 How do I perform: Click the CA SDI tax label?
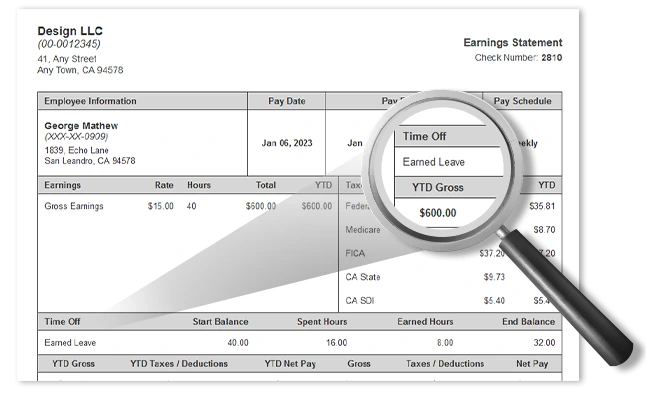[360, 301]
